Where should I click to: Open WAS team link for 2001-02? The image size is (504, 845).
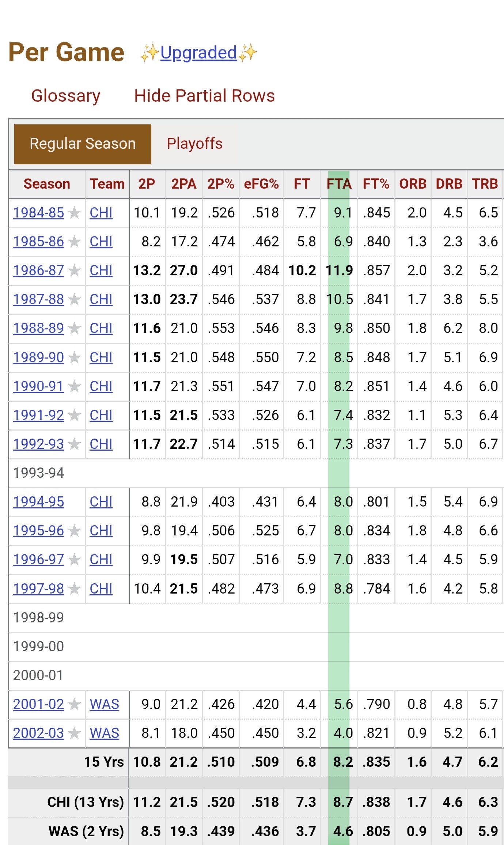[x=105, y=704]
